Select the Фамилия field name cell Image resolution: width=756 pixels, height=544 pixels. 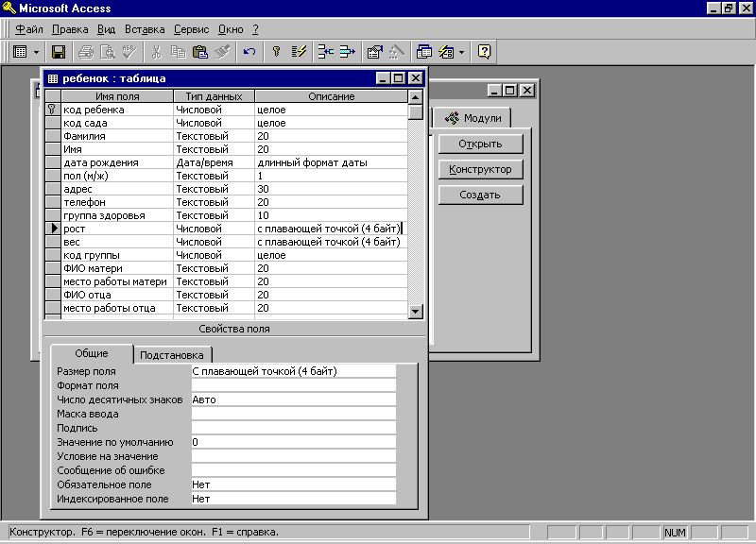coord(117,136)
